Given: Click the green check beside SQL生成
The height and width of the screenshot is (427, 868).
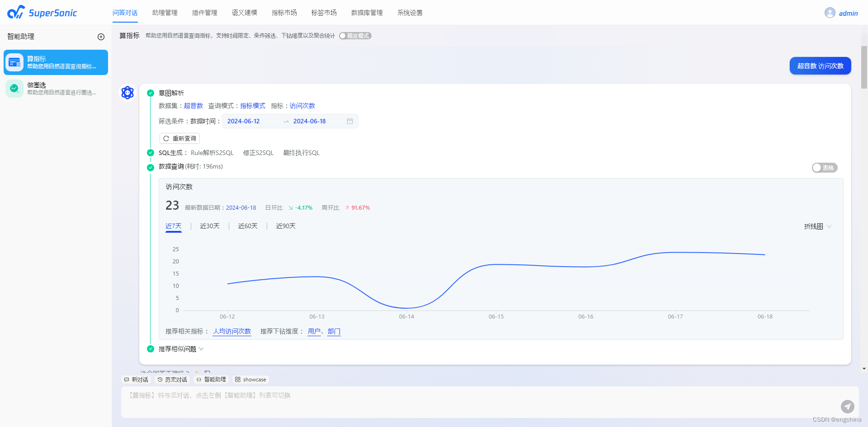Looking at the screenshot, I should (x=151, y=153).
